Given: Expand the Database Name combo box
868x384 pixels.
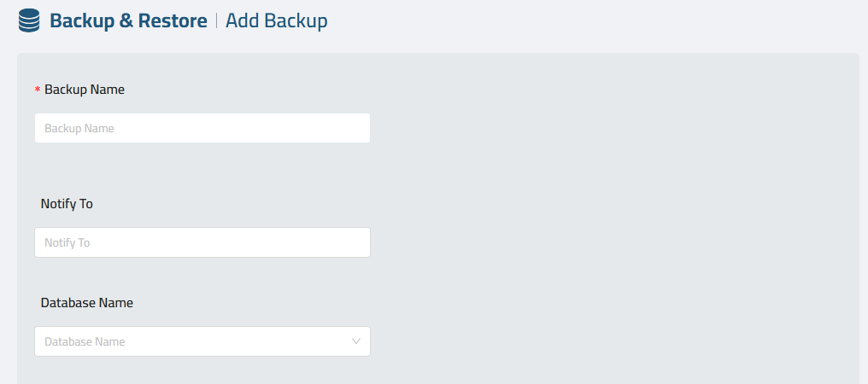Looking at the screenshot, I should pyautogui.click(x=202, y=341).
